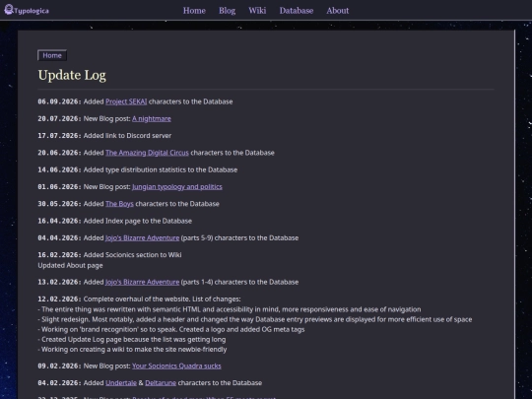Click 'Working on creating a wiki' line
This screenshot has width=532, height=399.
[x=132, y=350]
